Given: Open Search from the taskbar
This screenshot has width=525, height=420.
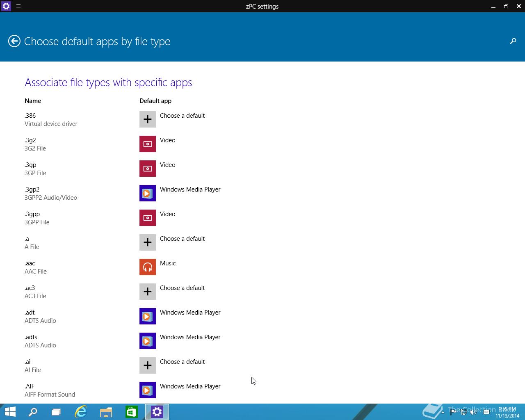Looking at the screenshot, I should [x=32, y=412].
